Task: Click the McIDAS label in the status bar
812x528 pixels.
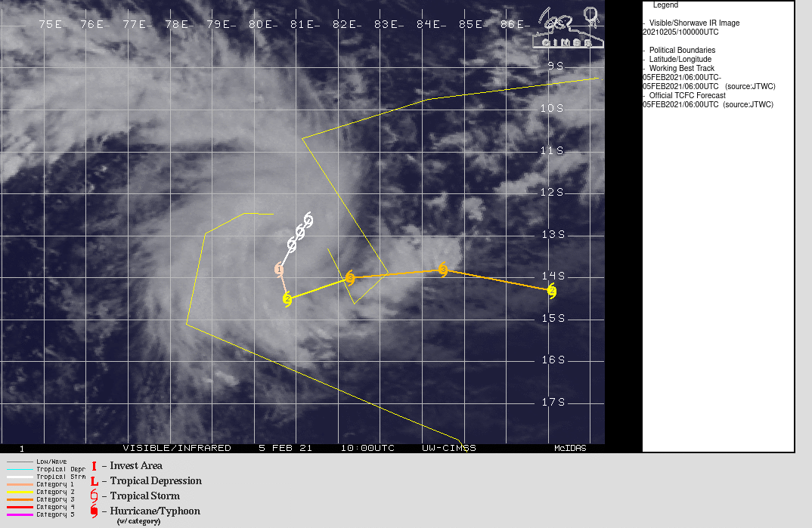Action: pos(572,447)
